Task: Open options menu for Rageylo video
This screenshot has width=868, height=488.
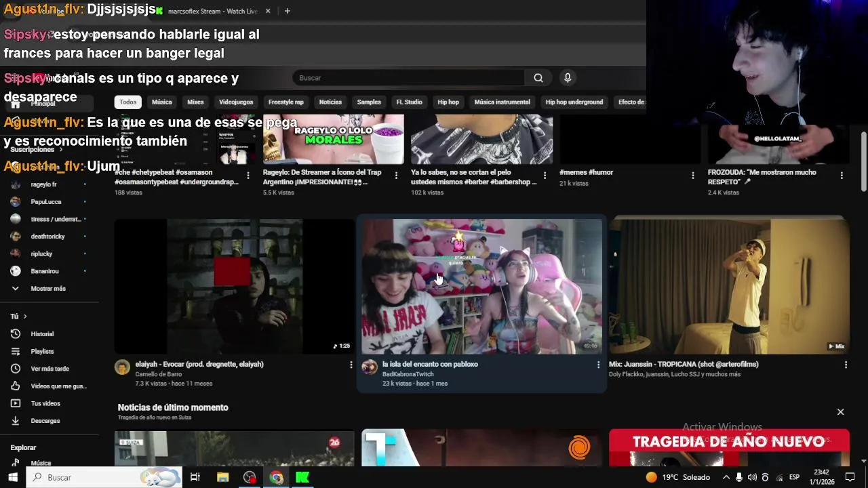Action: pyautogui.click(x=397, y=176)
